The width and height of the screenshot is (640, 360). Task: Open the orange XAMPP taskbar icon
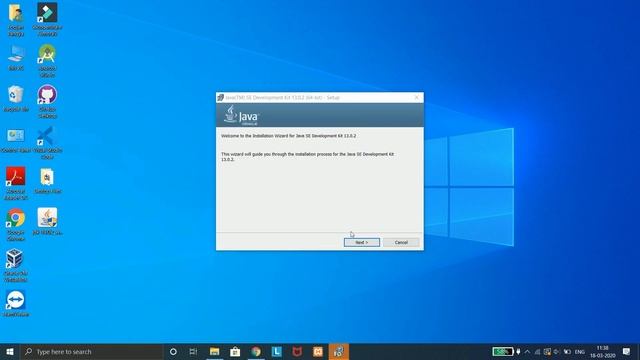(x=318, y=351)
